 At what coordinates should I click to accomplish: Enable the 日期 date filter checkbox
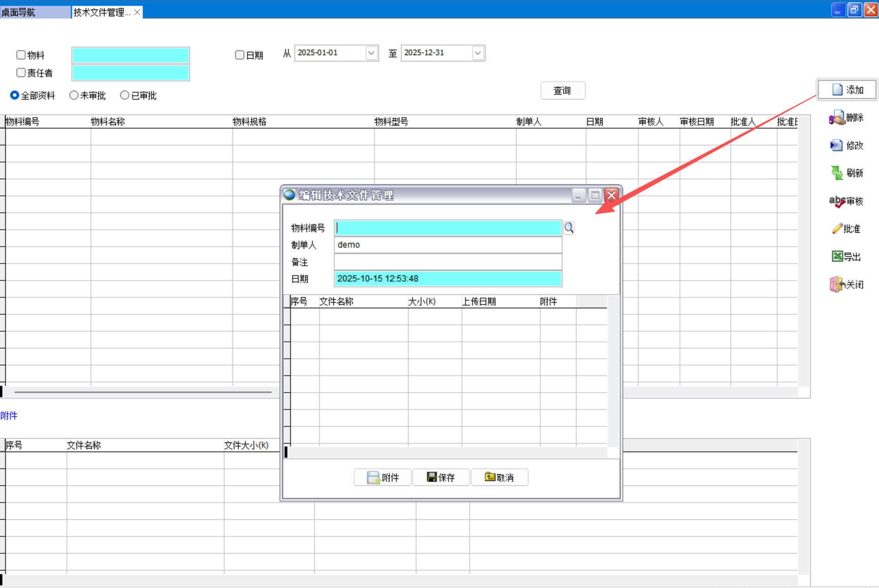pyautogui.click(x=239, y=55)
